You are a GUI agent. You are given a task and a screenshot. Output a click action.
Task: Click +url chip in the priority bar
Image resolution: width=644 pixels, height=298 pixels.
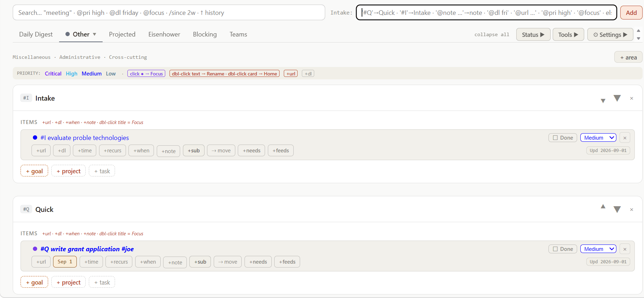291,74
